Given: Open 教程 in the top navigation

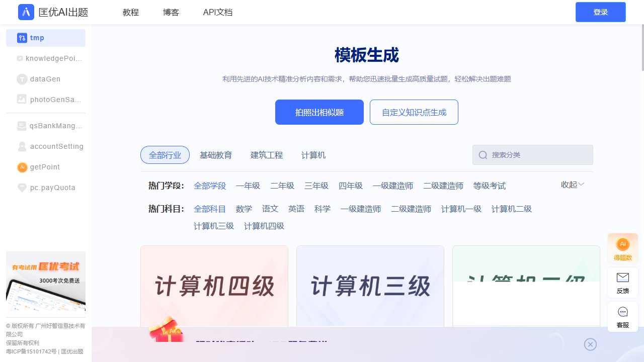Looking at the screenshot, I should [131, 12].
